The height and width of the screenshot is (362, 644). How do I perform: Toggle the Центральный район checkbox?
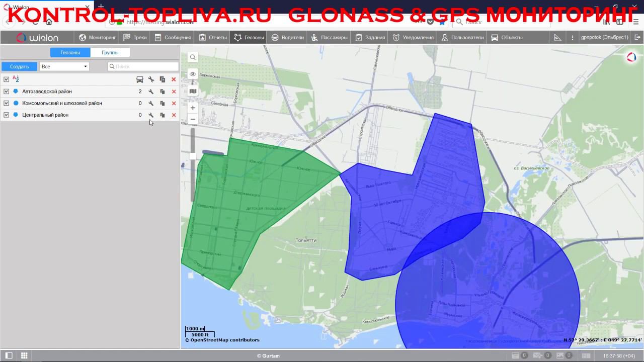pos(6,115)
